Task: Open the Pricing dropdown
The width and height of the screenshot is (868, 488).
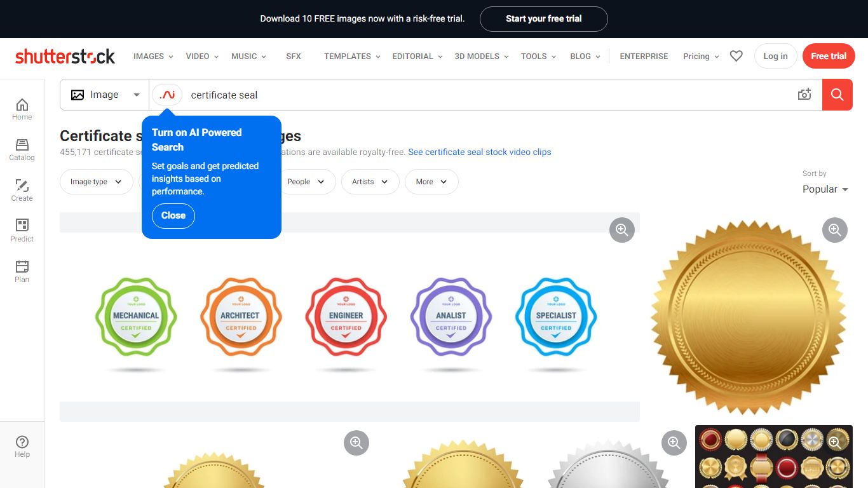Action: tap(701, 56)
